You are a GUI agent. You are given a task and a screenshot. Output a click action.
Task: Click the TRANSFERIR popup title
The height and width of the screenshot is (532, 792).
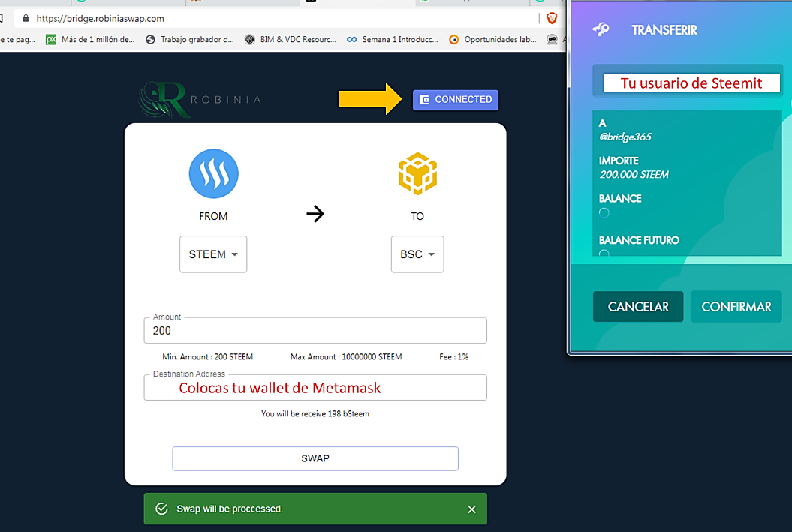664,30
